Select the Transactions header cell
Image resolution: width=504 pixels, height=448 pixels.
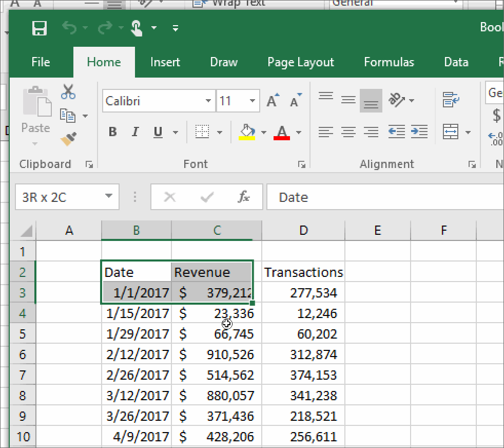click(x=303, y=272)
